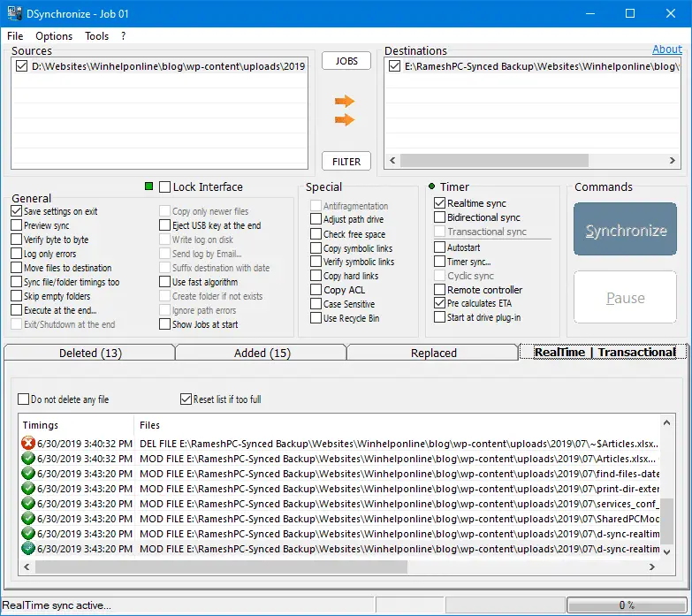Open the Replaced tab
Screen dimensions: 692x616
433,353
